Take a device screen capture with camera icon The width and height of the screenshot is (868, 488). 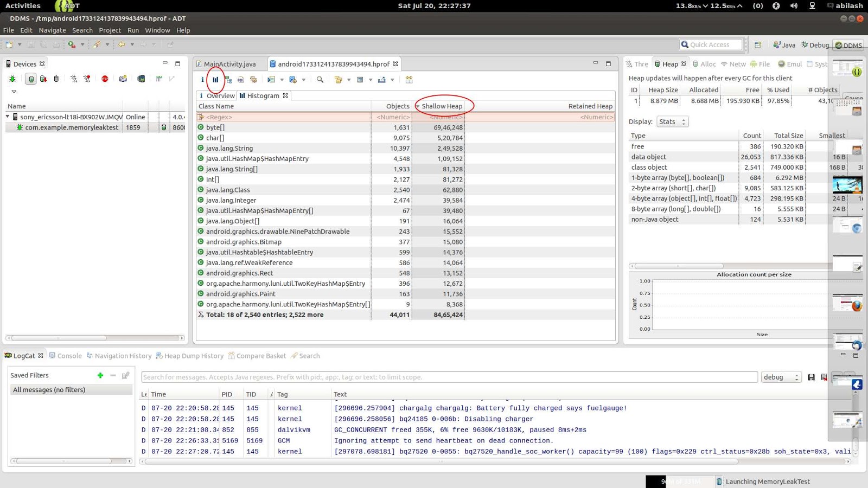pos(122,79)
